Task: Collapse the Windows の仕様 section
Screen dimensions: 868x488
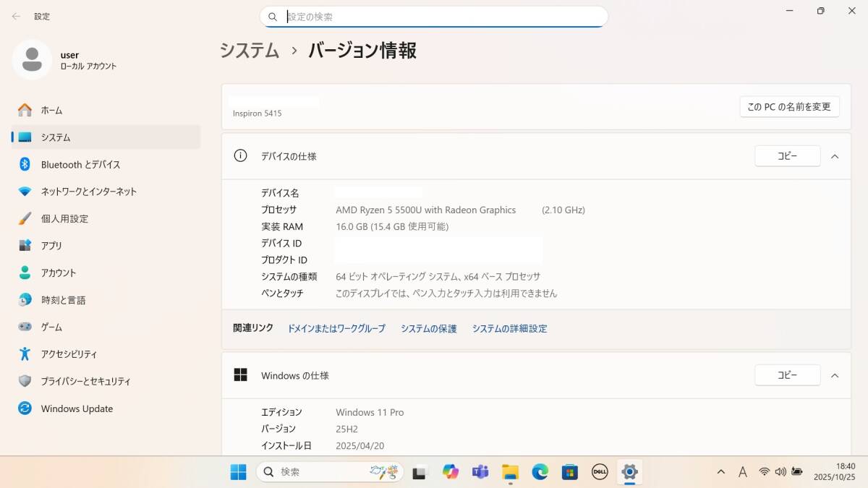Action: (x=835, y=375)
